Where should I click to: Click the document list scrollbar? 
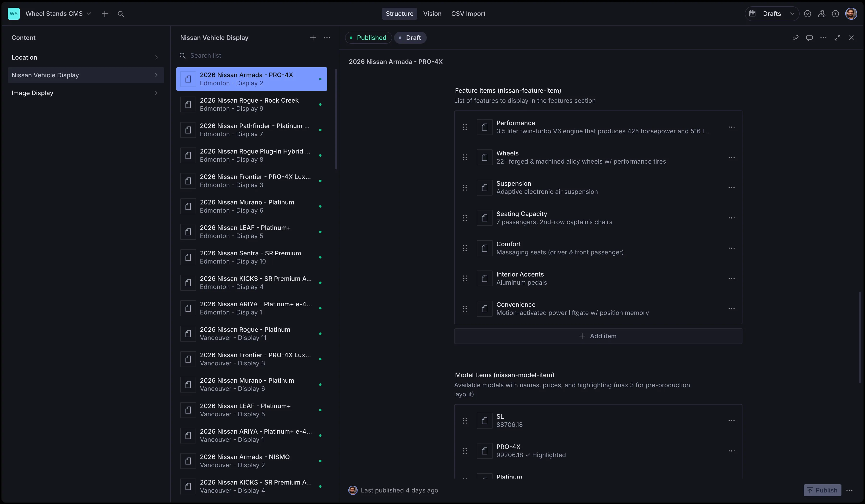click(336, 119)
